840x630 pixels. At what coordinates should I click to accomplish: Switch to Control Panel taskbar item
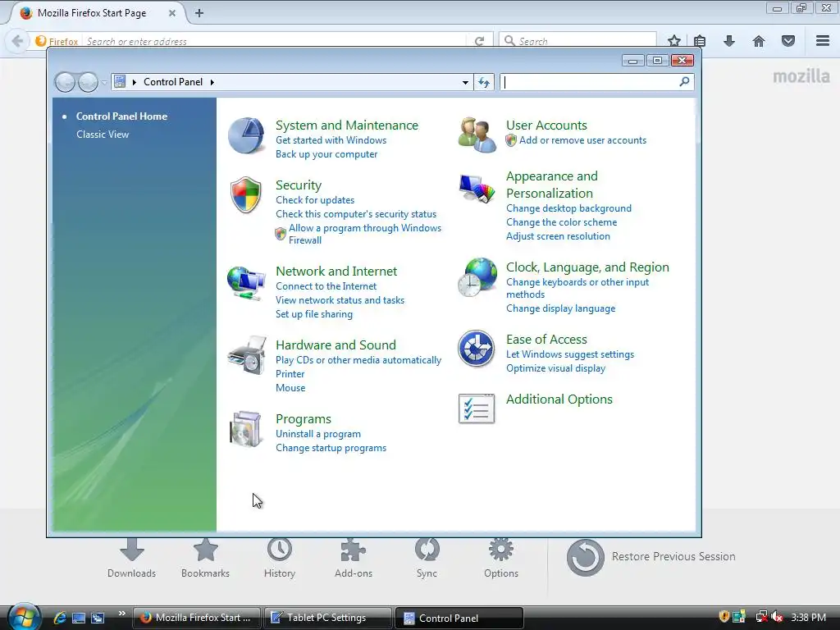(459, 618)
